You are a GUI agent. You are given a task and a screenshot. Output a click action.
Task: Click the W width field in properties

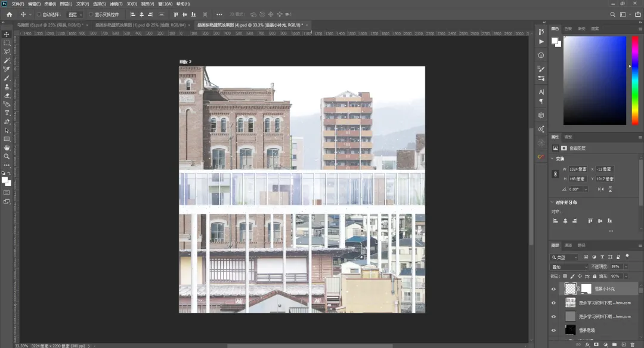(x=578, y=169)
